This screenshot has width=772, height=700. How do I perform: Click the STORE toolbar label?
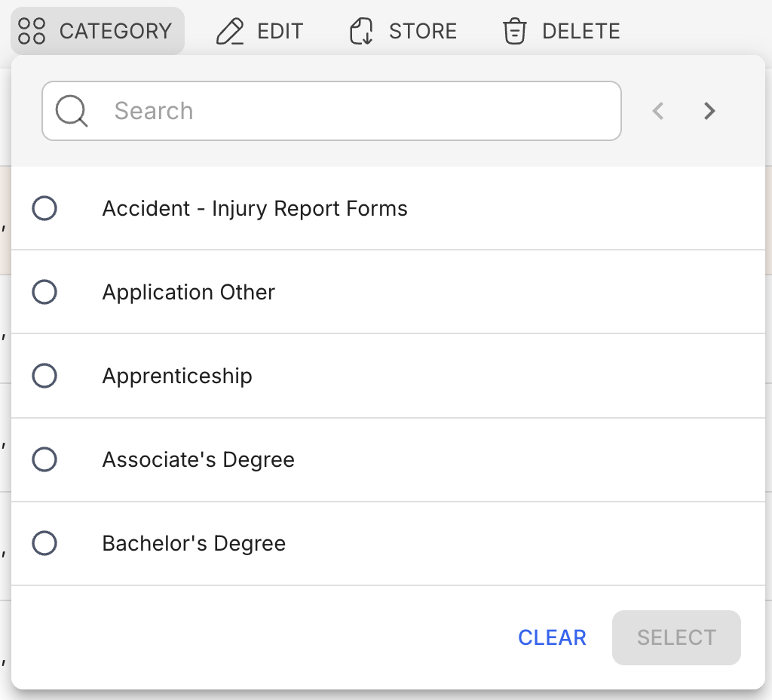click(x=422, y=31)
